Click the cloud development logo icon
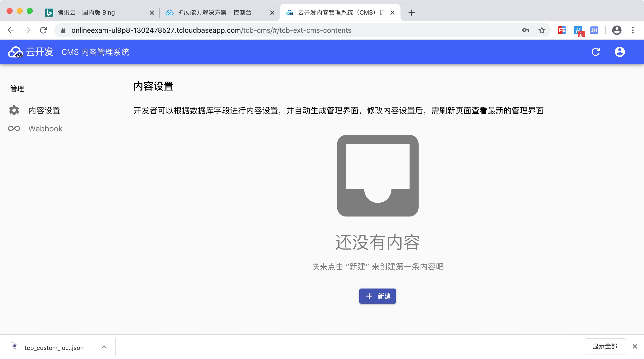This screenshot has width=644, height=359. (x=16, y=52)
